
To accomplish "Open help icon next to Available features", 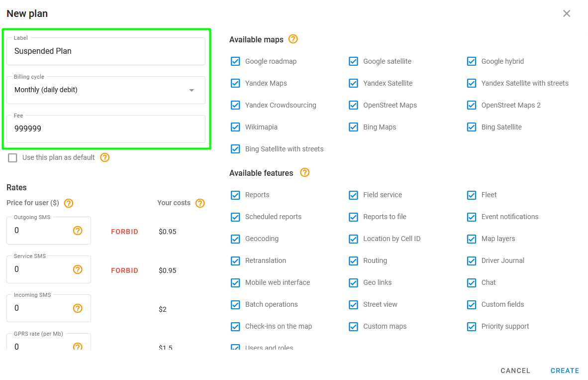I will pyautogui.click(x=304, y=173).
